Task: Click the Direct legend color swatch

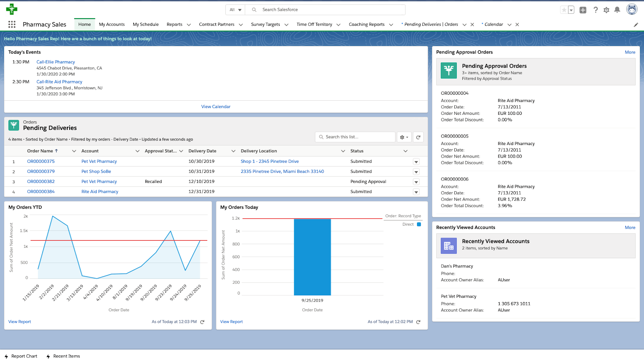Action: click(x=419, y=224)
